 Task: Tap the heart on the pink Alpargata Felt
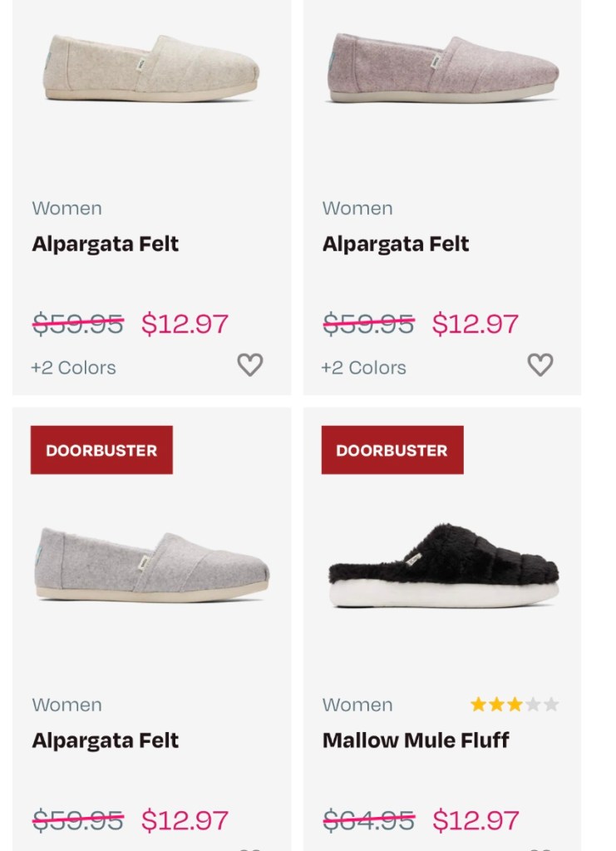coord(540,364)
